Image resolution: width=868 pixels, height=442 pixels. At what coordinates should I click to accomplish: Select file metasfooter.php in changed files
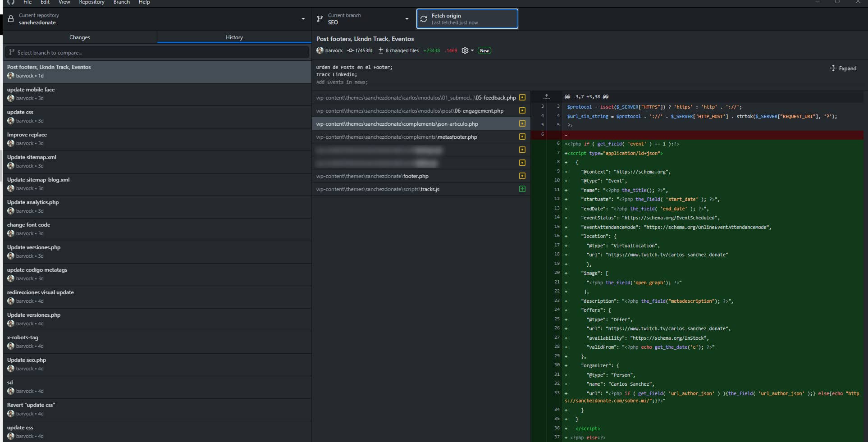coord(421,137)
